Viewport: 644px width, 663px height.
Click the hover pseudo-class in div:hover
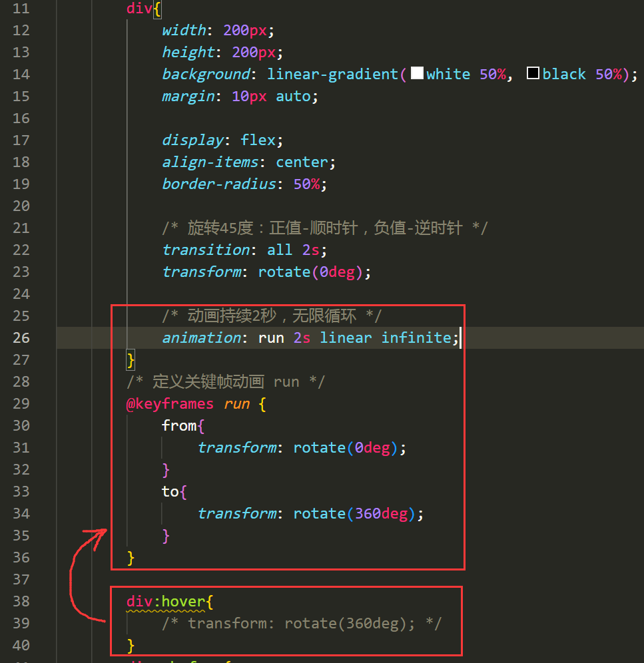pos(183,601)
